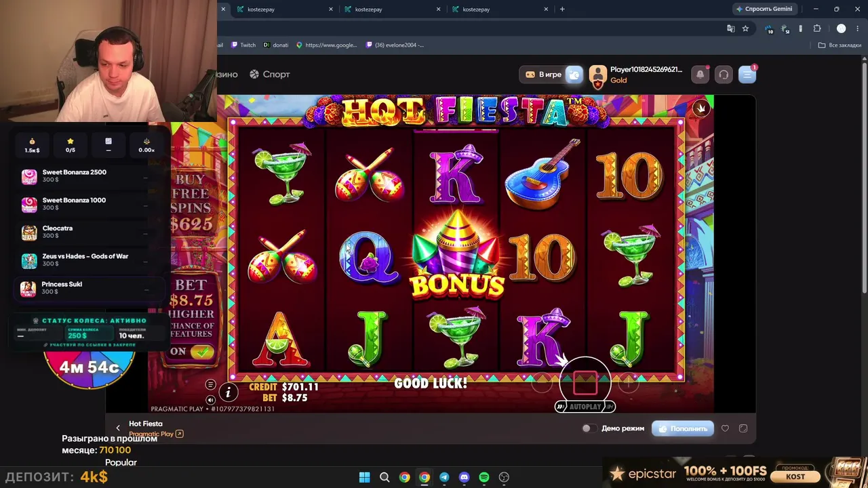Click the epicstar 100% + 100FS banner
The width and height of the screenshot is (868, 488).
735,473
